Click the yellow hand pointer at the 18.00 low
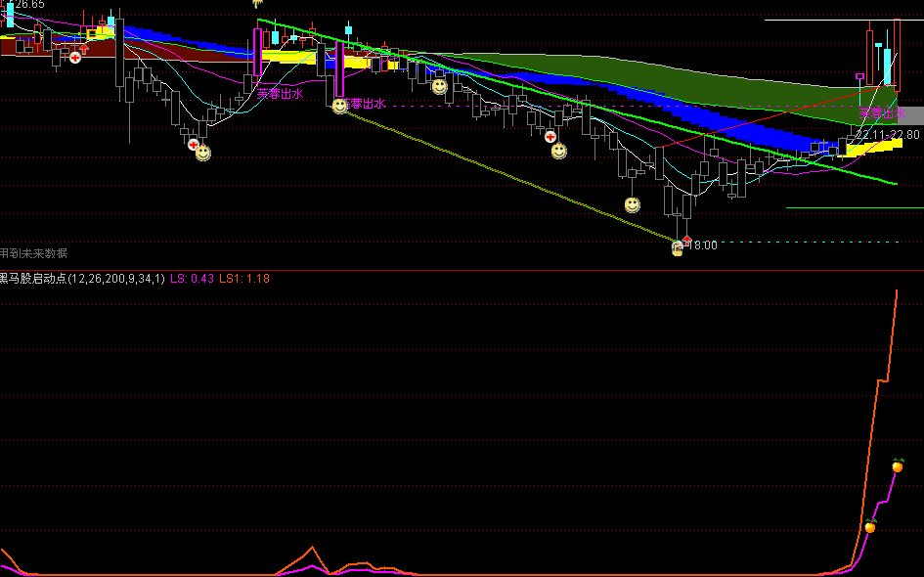The width and height of the screenshot is (924, 577). tap(678, 248)
